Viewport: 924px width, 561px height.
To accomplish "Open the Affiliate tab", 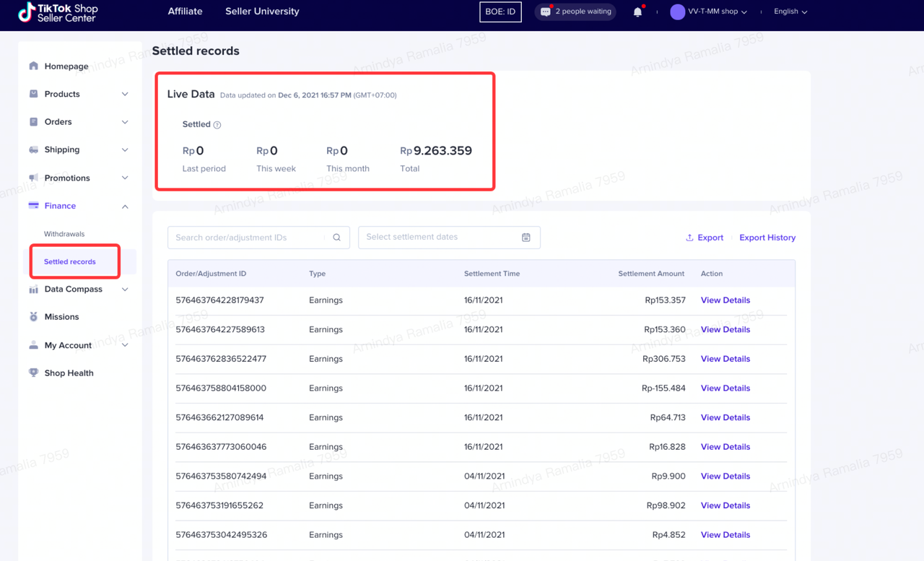I will 185,12.
